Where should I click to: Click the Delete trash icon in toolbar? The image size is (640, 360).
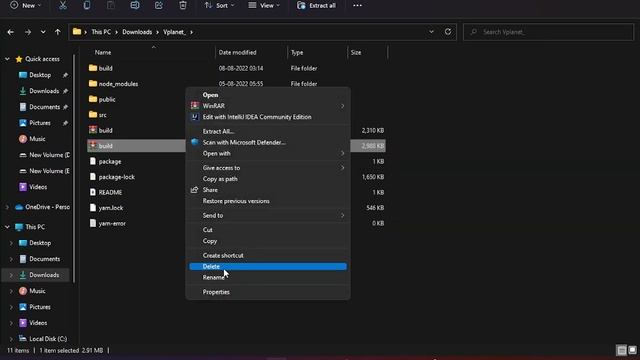click(183, 5)
